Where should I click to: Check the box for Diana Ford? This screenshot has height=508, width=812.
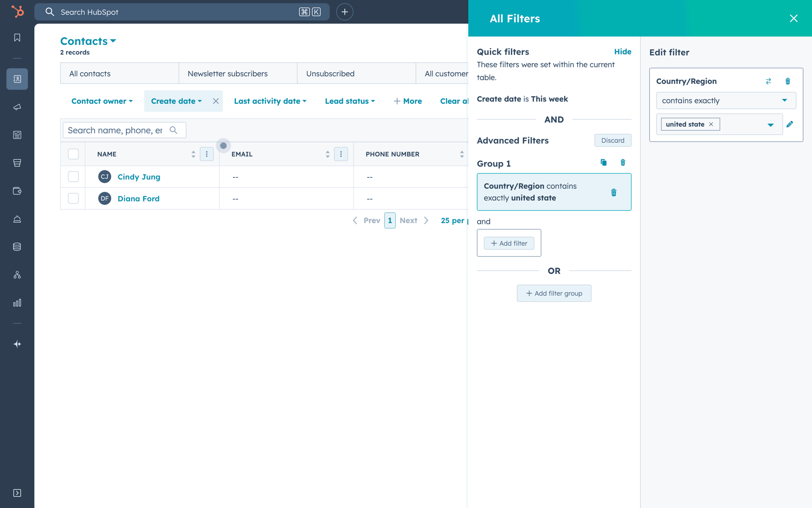coord(73,198)
